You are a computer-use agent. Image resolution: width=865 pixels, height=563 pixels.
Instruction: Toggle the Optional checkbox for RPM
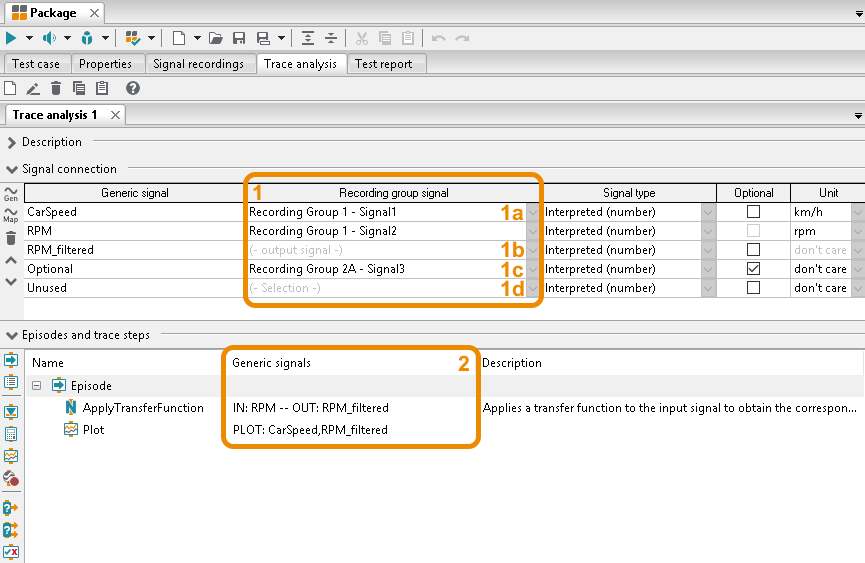pyautogui.click(x=753, y=230)
